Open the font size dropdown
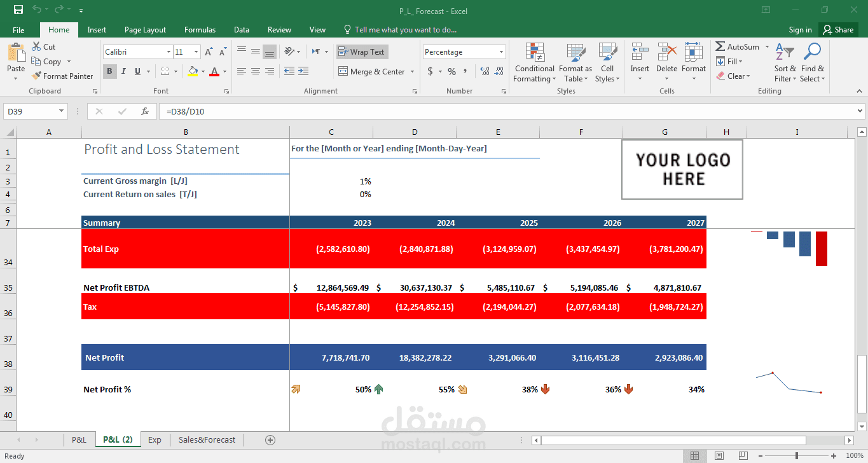Viewport: 868px width, 463px height. [196, 52]
